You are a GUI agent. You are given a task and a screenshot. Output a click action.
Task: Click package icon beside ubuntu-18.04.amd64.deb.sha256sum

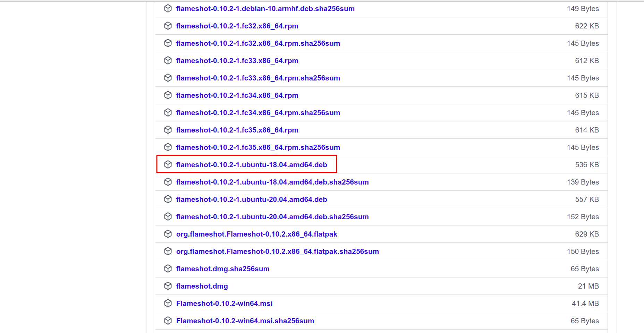(x=168, y=182)
